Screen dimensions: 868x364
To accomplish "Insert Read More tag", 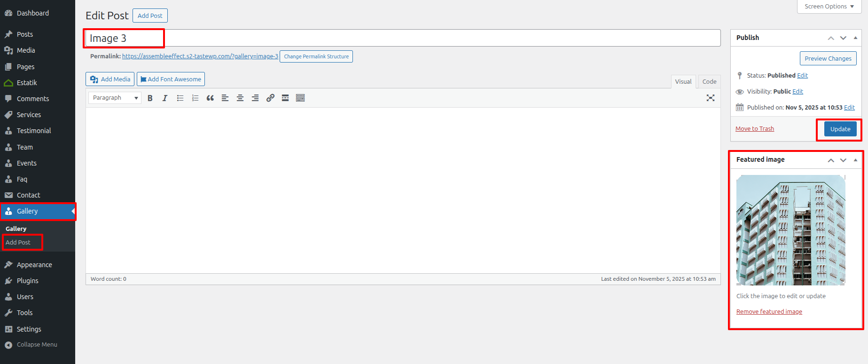I will click(285, 98).
